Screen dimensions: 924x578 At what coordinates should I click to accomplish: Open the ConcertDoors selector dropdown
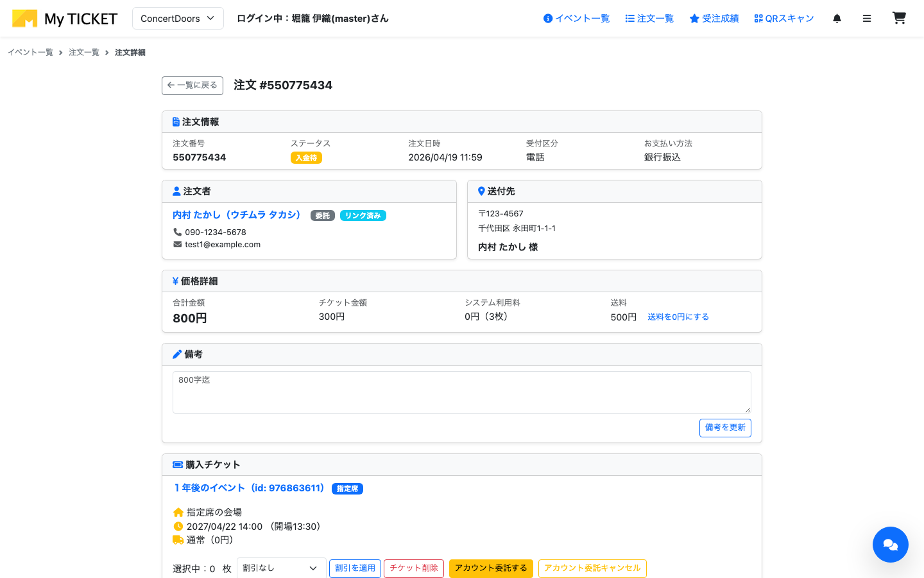(178, 18)
